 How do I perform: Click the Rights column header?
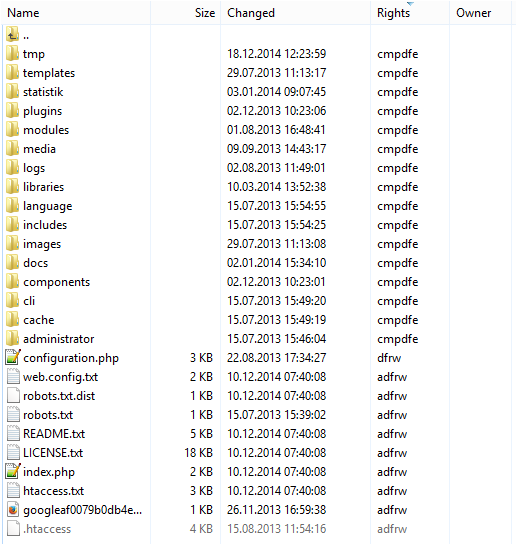(x=410, y=13)
